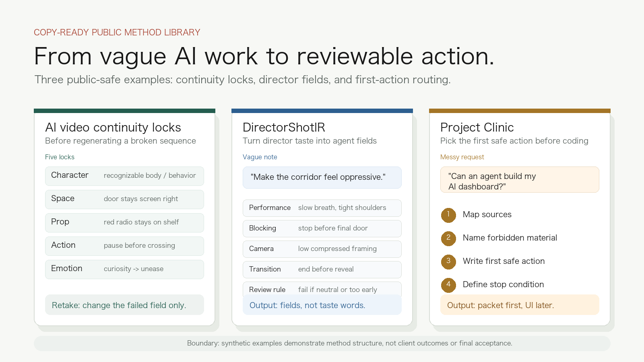Click the 'Five locks' label

60,157
